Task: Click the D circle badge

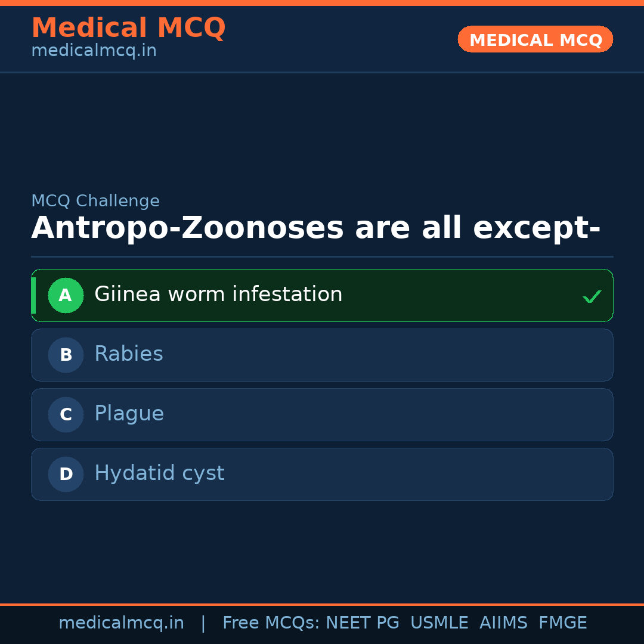Action: point(66,474)
